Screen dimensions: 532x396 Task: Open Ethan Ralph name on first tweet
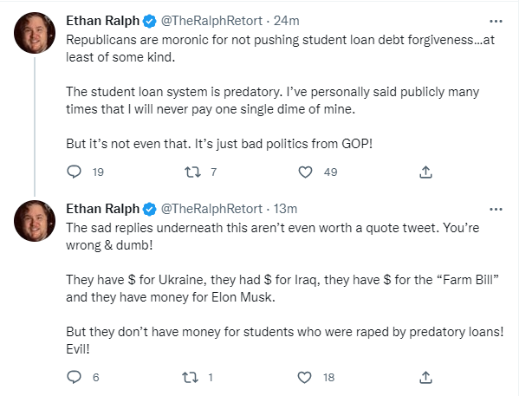point(102,21)
